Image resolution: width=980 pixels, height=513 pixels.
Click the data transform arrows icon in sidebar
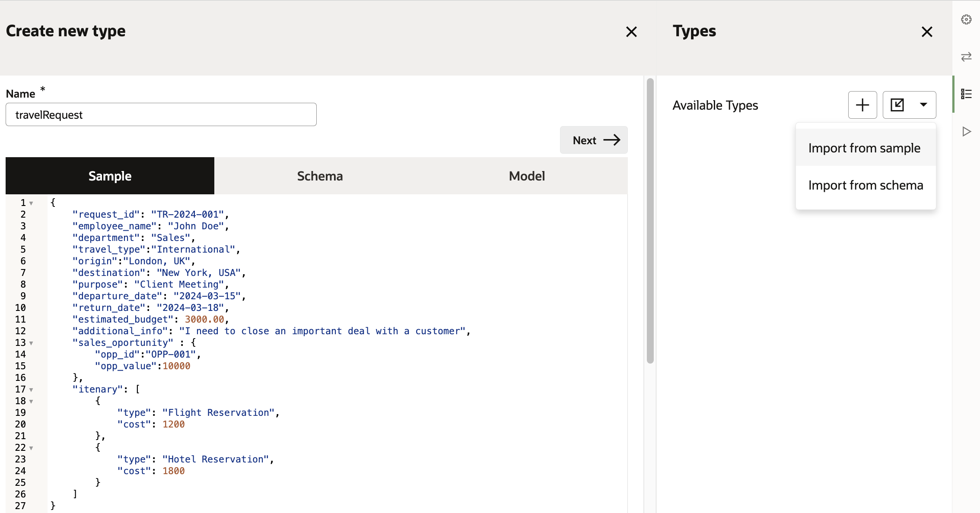pos(967,57)
